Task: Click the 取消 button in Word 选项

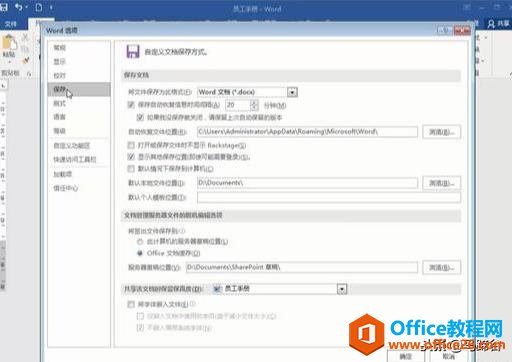Action: (448, 356)
